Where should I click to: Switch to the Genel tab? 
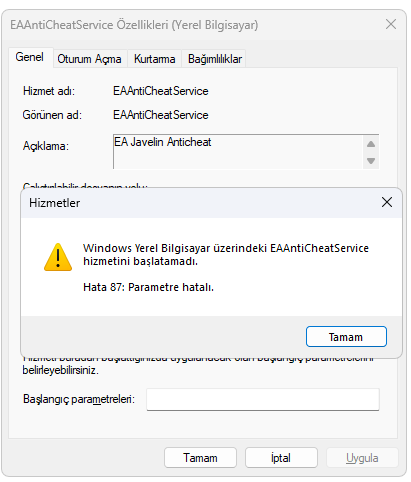coord(30,57)
